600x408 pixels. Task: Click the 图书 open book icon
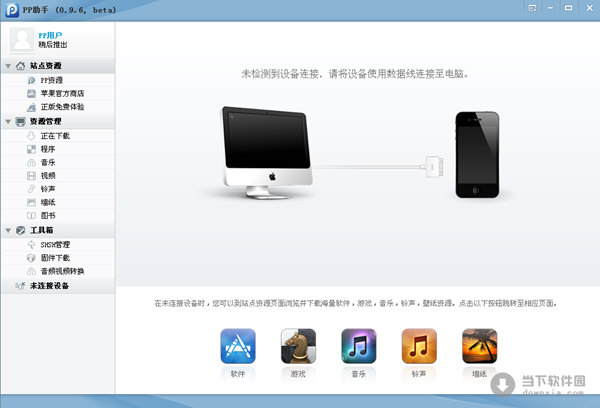[31, 215]
